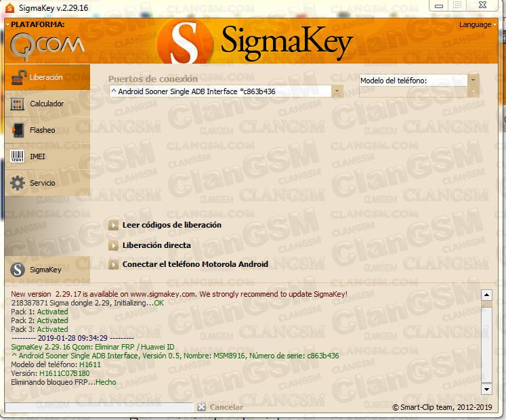
Task: Open the SigmaKey sidebar tab
Action: coord(47,270)
